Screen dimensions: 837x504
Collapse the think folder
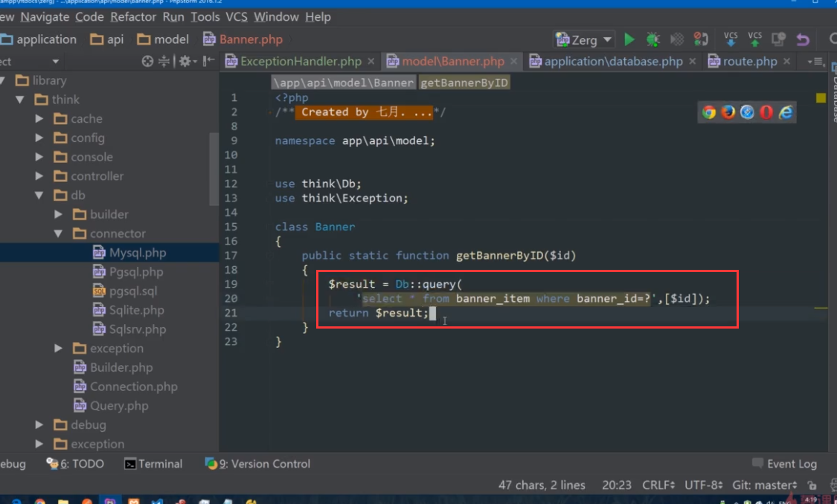pyautogui.click(x=20, y=99)
